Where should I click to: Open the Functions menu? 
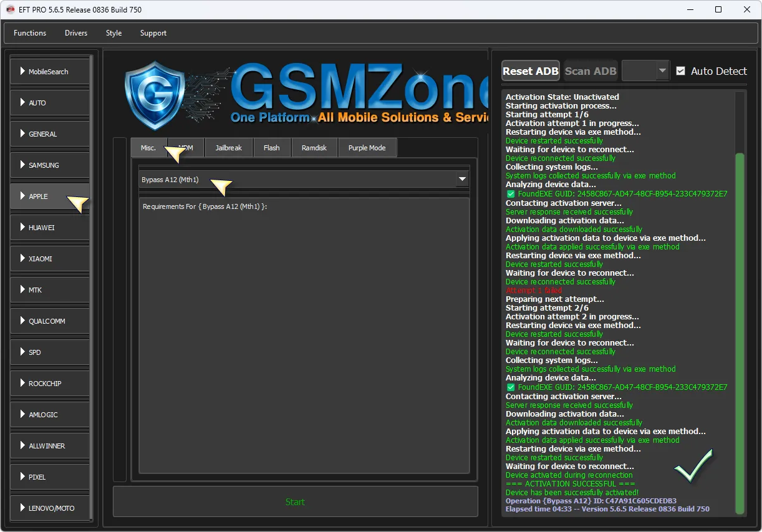click(x=30, y=33)
